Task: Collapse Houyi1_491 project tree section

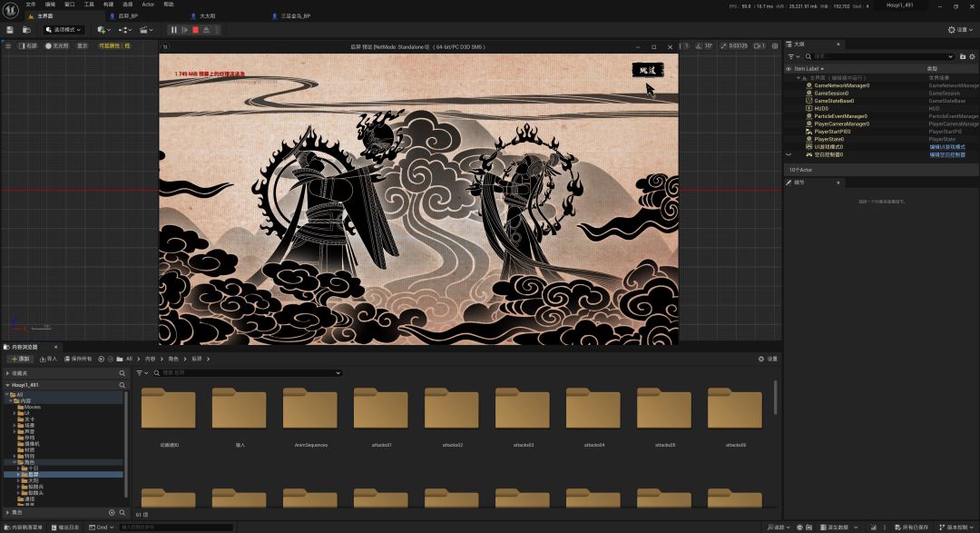Action: coord(7,385)
